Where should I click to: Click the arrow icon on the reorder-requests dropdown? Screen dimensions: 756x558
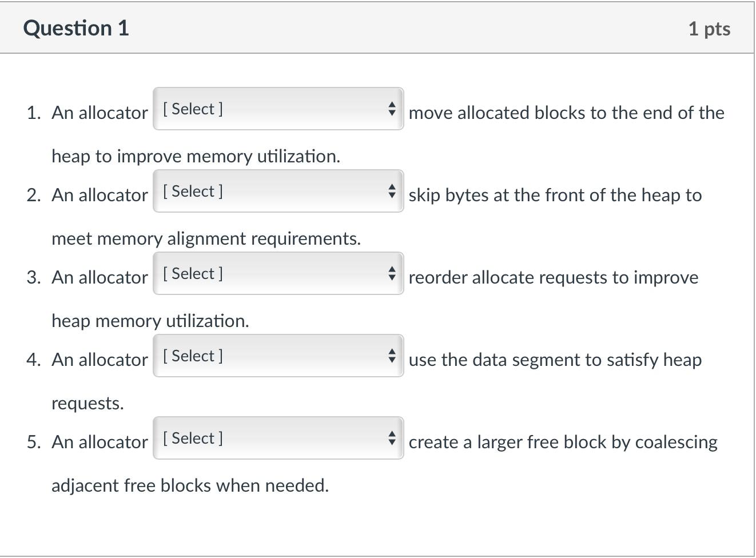tap(392, 273)
